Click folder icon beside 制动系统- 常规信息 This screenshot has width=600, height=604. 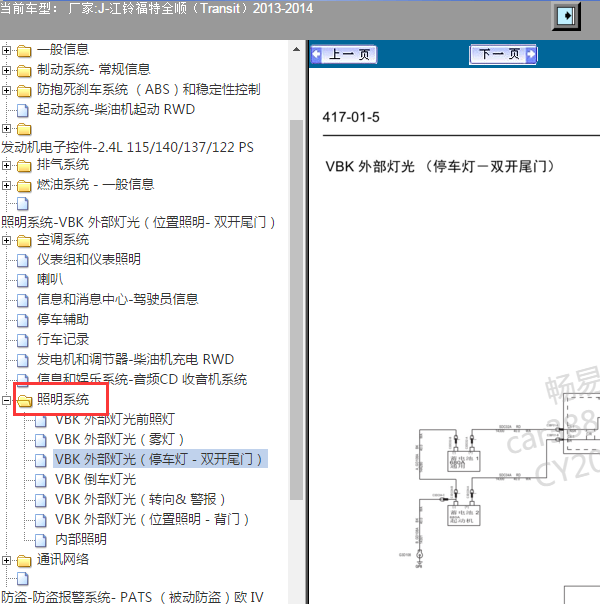tap(24, 70)
